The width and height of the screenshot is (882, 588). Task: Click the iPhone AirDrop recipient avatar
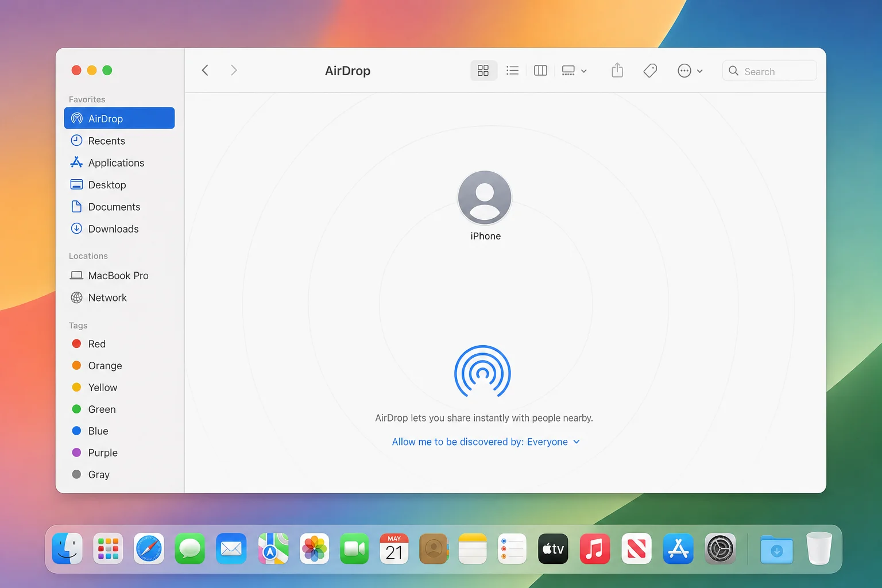point(485,198)
